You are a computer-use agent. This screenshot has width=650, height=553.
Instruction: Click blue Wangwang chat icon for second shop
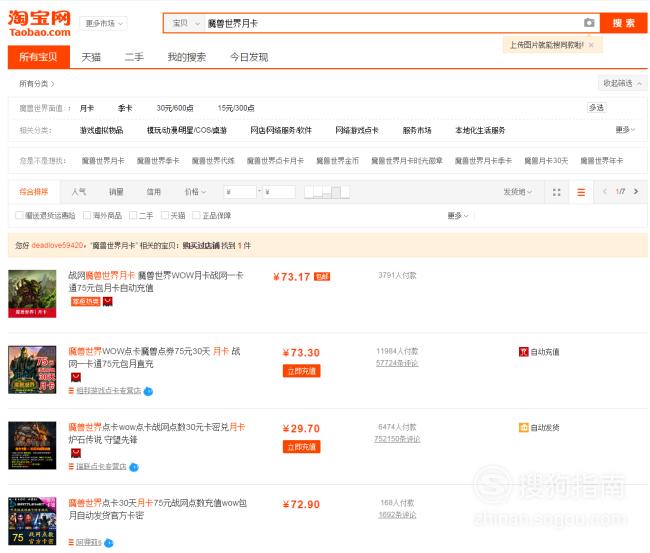coord(148,391)
